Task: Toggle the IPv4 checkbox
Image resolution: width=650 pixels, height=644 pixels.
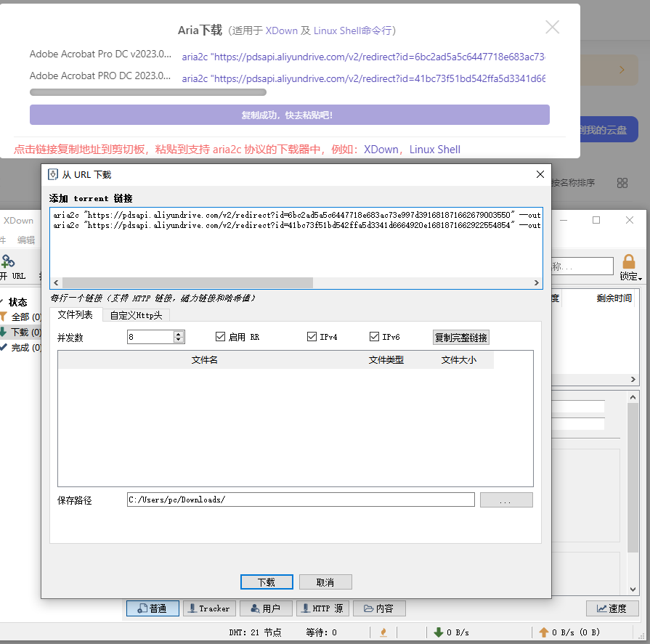Action: click(312, 336)
